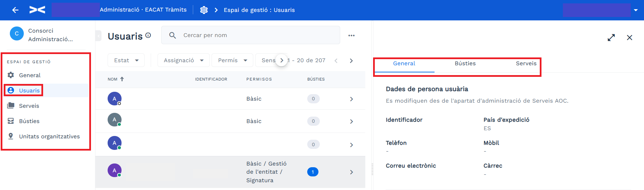Open the Estat filter dropdown
Image resolution: width=644 pixels, height=190 pixels.
[x=126, y=60]
